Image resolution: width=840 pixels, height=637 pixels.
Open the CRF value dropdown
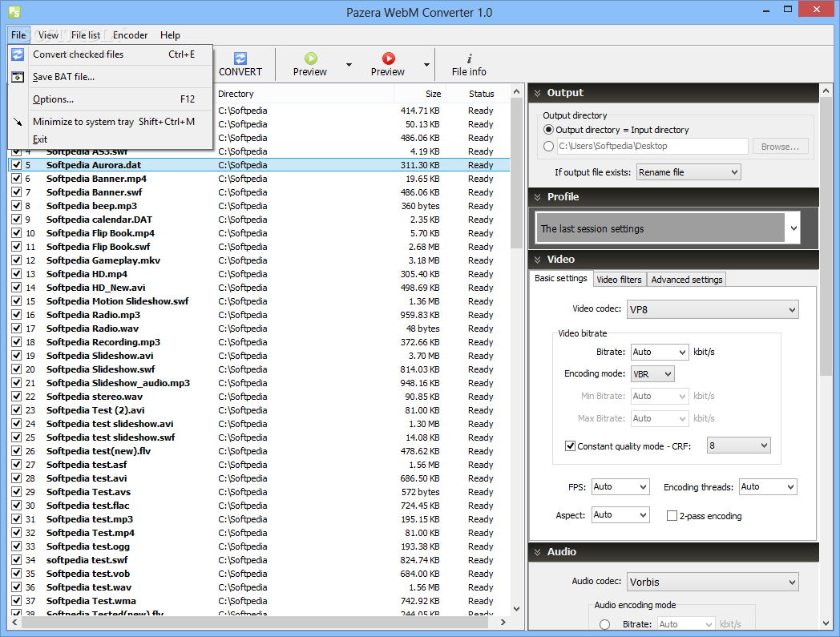click(739, 445)
